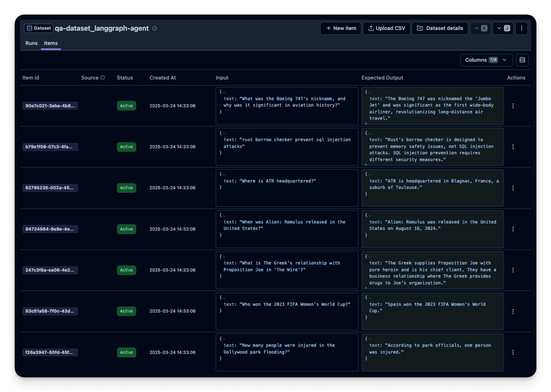This screenshot has height=392, width=551.
Task: Click the Active badge on the Boeing 747 row
Action: click(x=126, y=105)
